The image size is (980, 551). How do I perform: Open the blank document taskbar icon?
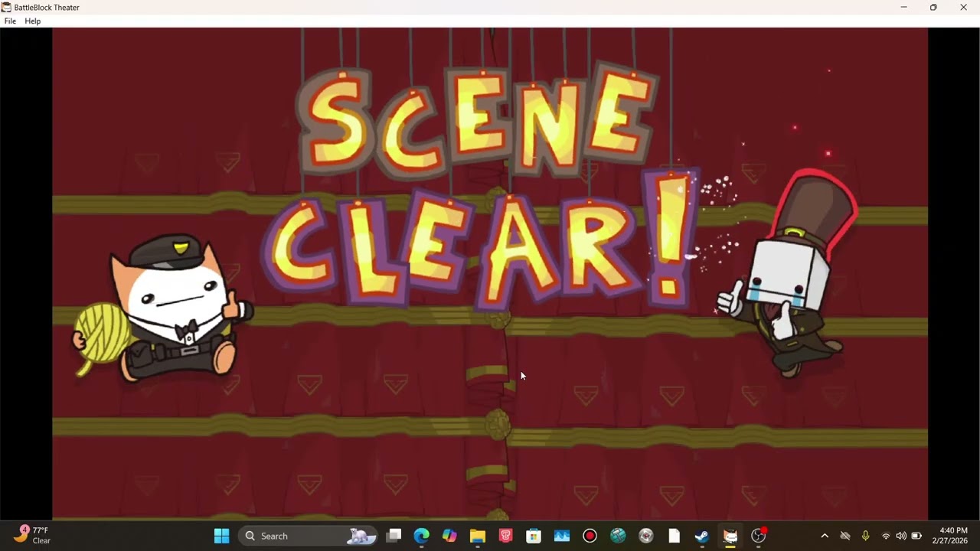[x=674, y=536]
